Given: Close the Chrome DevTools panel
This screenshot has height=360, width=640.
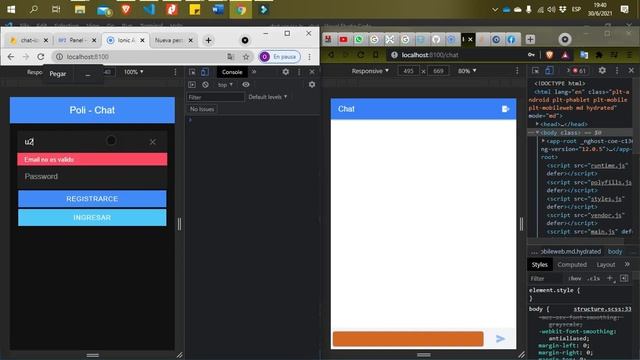Looking at the screenshot, I should 312,72.
